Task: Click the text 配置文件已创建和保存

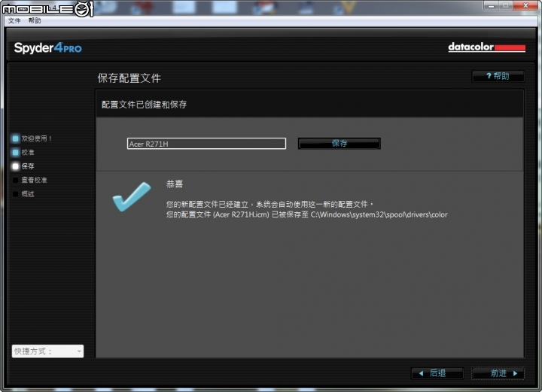Action: 144,105
